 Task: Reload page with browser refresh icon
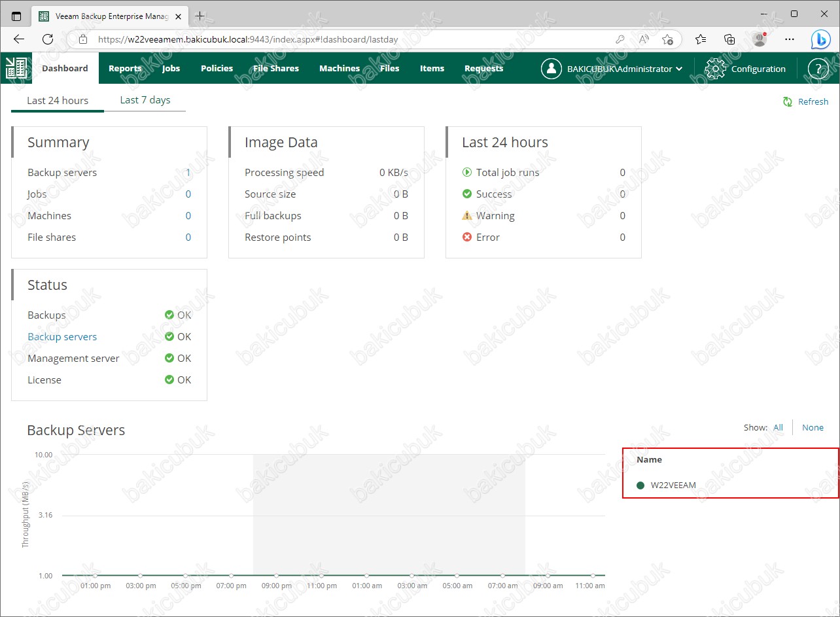click(48, 39)
